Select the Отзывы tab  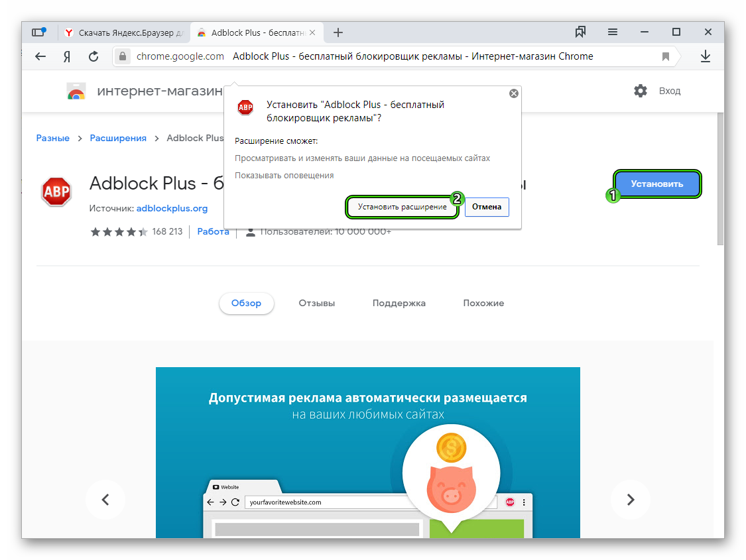316,304
